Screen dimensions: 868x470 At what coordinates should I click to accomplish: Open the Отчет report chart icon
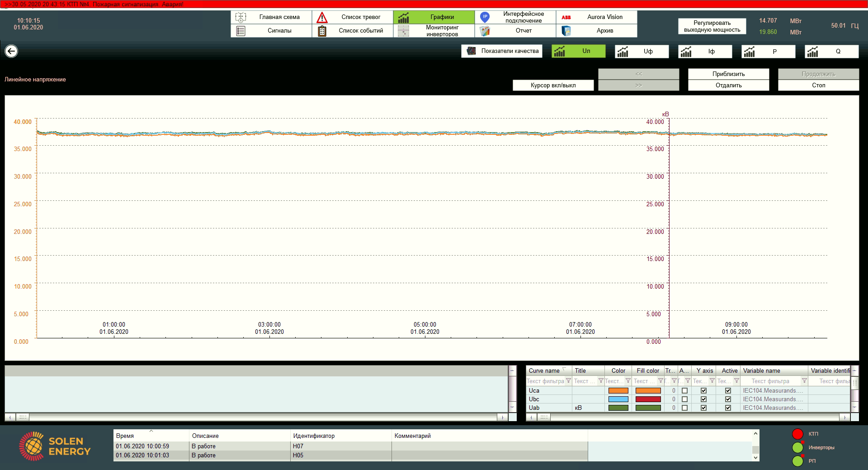point(485,31)
